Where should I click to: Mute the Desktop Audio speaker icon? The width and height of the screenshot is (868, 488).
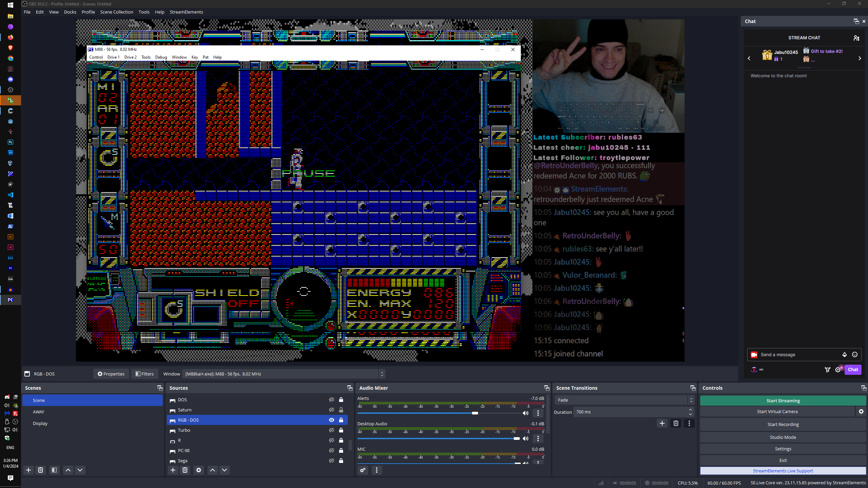pos(526,439)
